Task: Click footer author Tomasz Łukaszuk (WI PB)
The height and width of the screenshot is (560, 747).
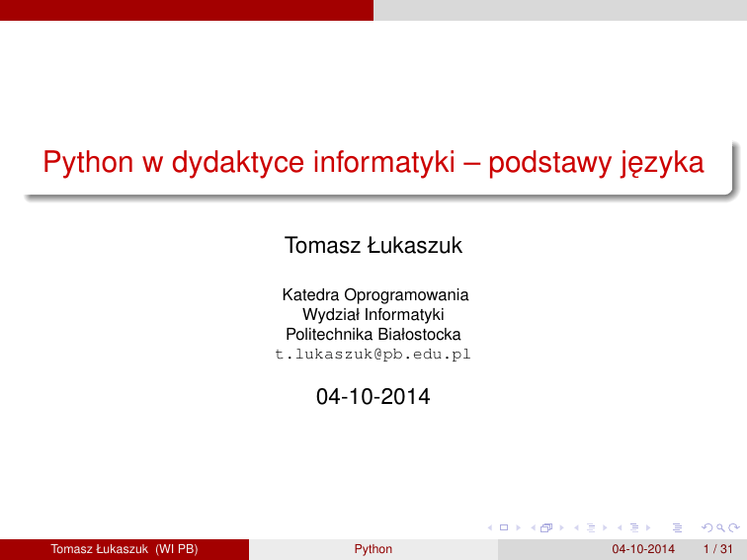Action: 124,549
